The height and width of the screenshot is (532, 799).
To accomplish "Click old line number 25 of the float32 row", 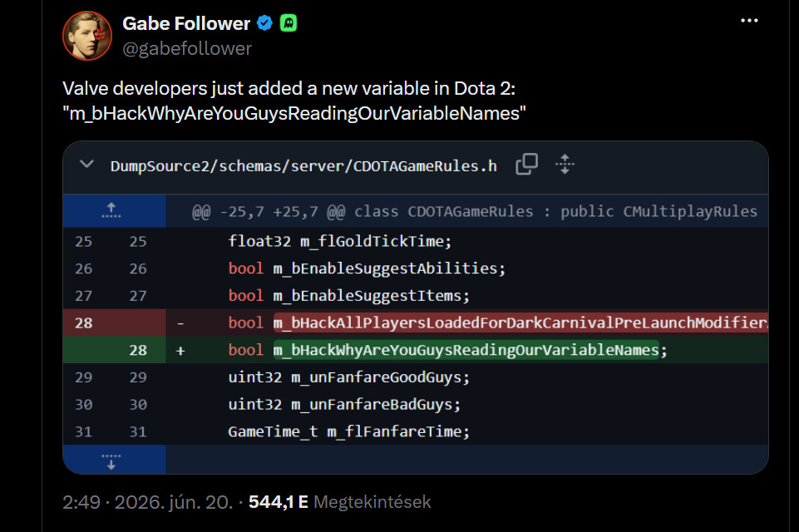I will click(84, 241).
